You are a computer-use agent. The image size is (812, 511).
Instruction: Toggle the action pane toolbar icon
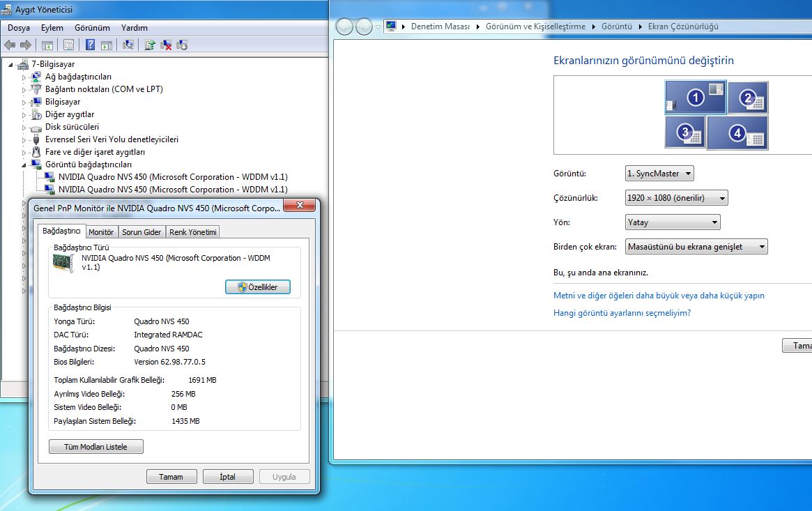[107, 45]
